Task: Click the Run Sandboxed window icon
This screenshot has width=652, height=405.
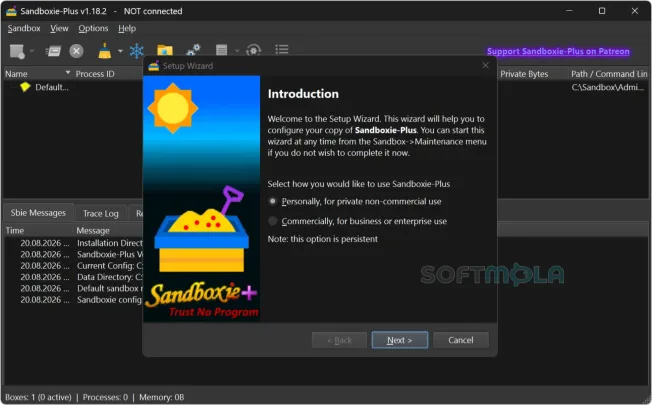Action: point(53,51)
